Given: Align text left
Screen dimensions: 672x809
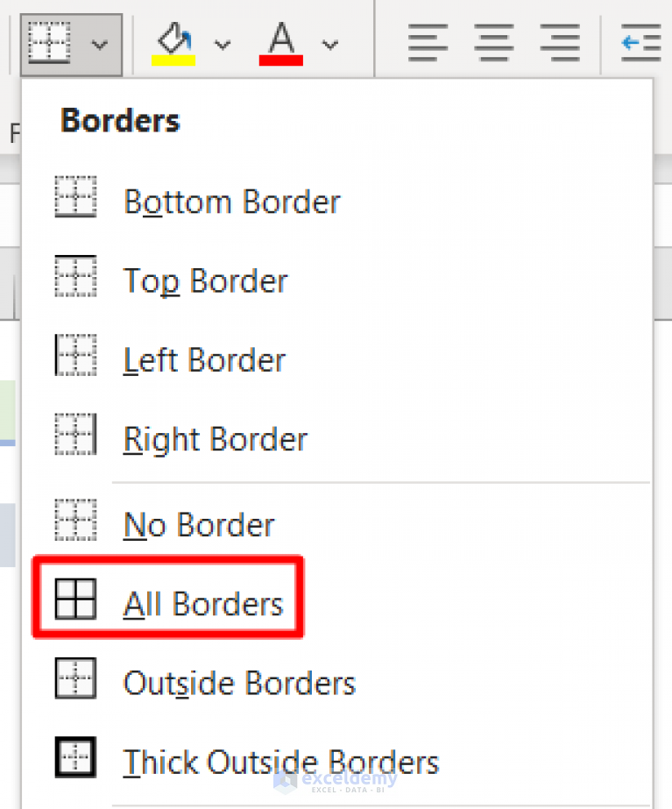Looking at the screenshot, I should point(428,43).
